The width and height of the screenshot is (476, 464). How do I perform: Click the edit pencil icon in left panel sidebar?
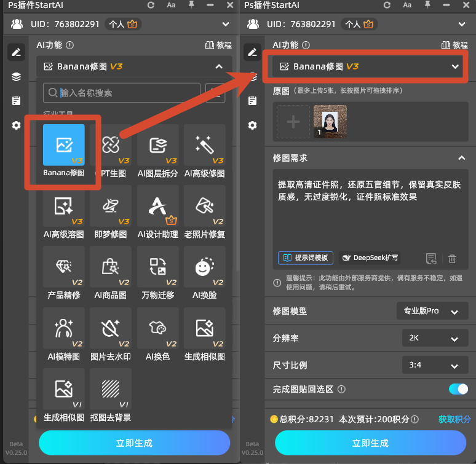pos(16,52)
